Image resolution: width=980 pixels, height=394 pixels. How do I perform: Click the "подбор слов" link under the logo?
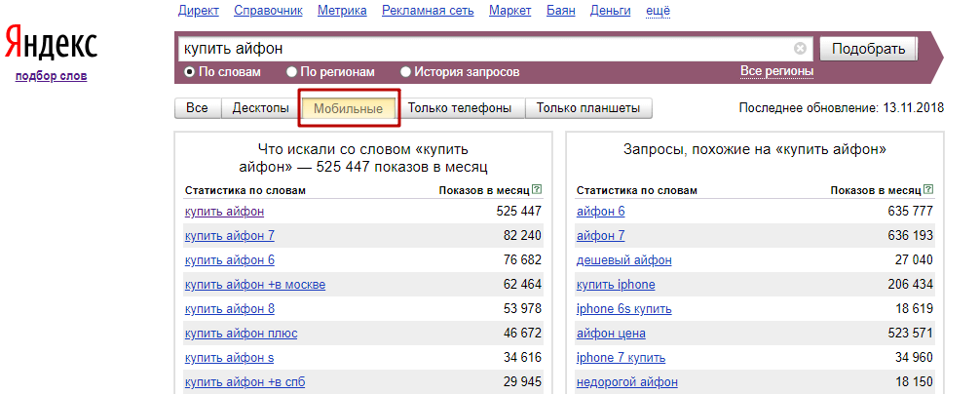pyautogui.click(x=51, y=75)
